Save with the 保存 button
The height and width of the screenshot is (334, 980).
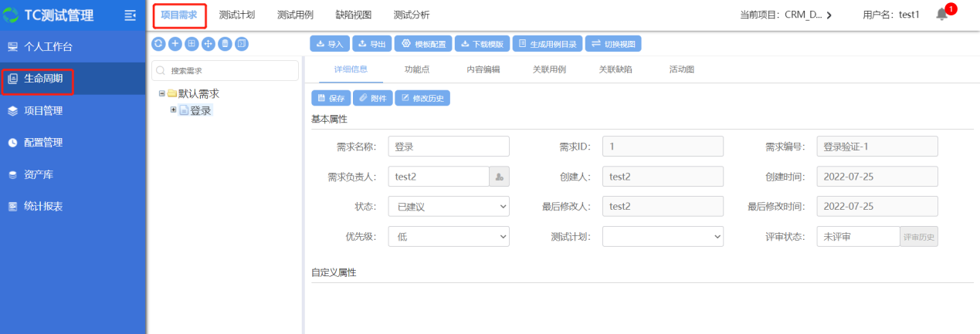[x=331, y=98]
